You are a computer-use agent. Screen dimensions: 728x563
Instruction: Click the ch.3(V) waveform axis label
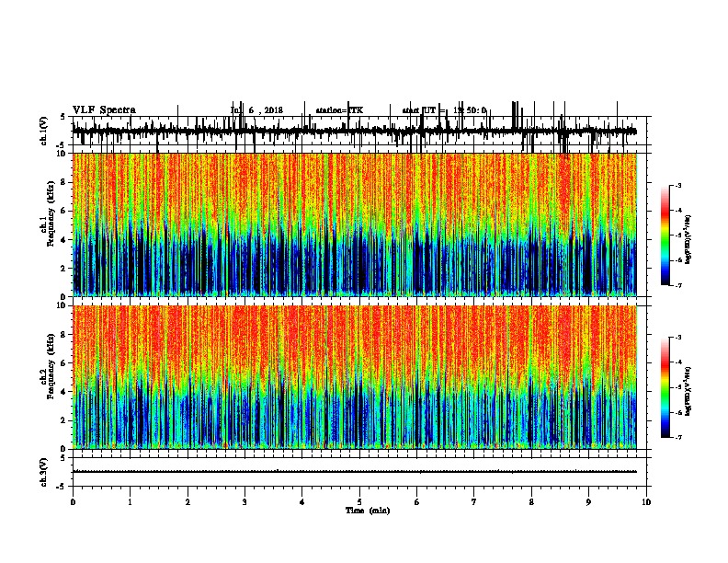click(44, 472)
